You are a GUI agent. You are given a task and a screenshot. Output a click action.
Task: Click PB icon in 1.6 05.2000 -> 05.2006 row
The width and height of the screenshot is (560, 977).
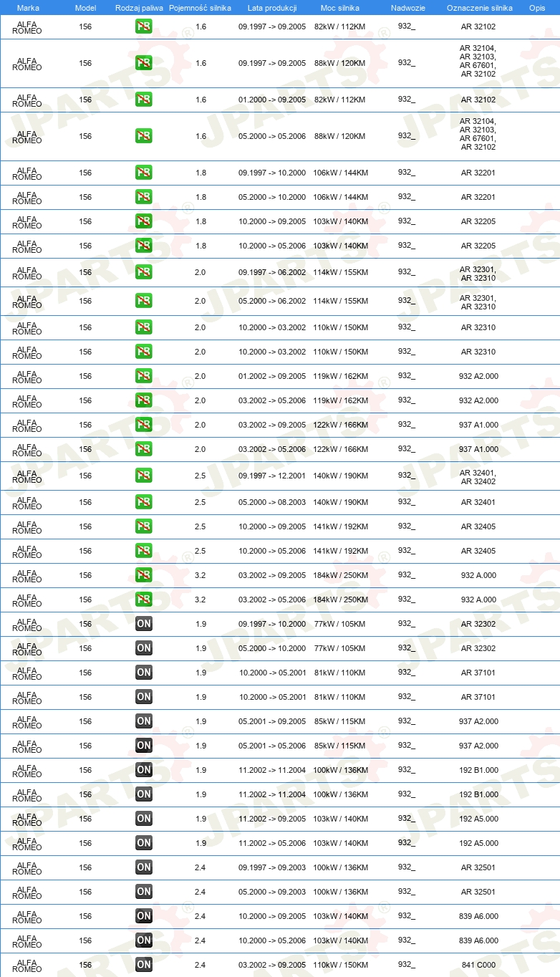[x=144, y=136]
